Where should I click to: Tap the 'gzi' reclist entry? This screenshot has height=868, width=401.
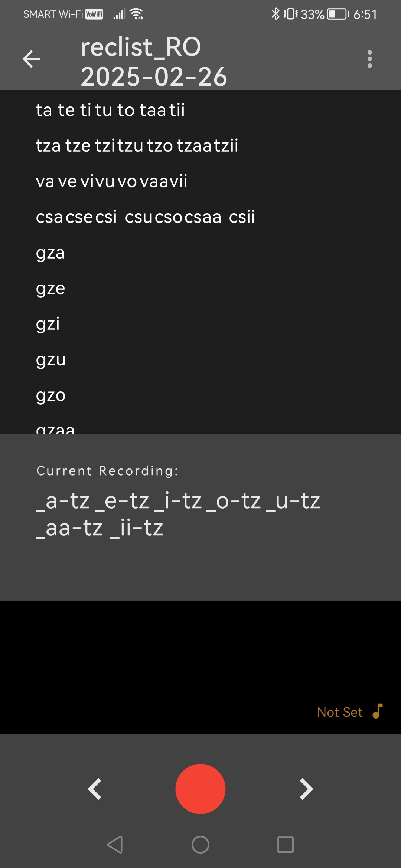(x=48, y=324)
